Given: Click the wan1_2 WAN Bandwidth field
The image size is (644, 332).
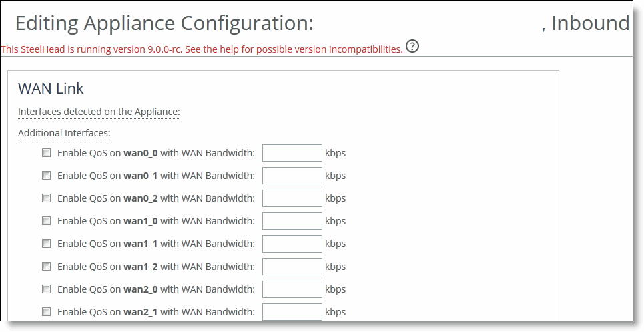Looking at the screenshot, I should tap(292, 267).
